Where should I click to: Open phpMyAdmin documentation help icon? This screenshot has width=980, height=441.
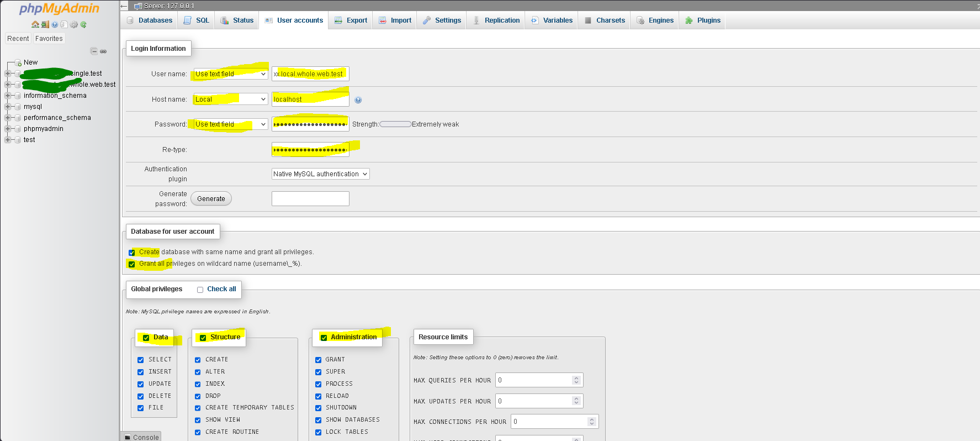(x=55, y=24)
